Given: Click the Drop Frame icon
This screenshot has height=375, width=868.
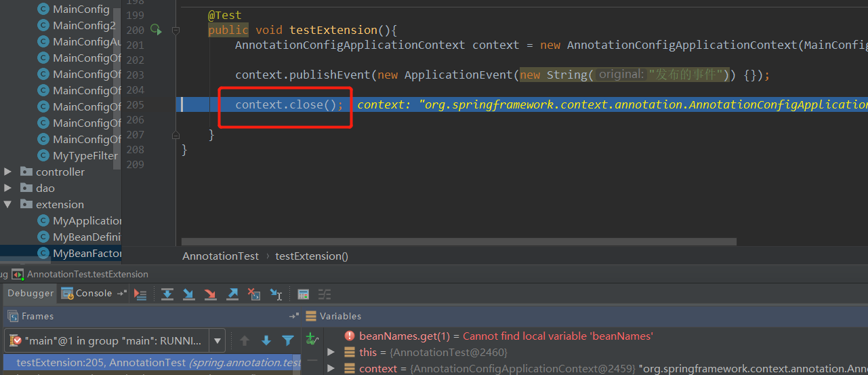Looking at the screenshot, I should [x=254, y=294].
